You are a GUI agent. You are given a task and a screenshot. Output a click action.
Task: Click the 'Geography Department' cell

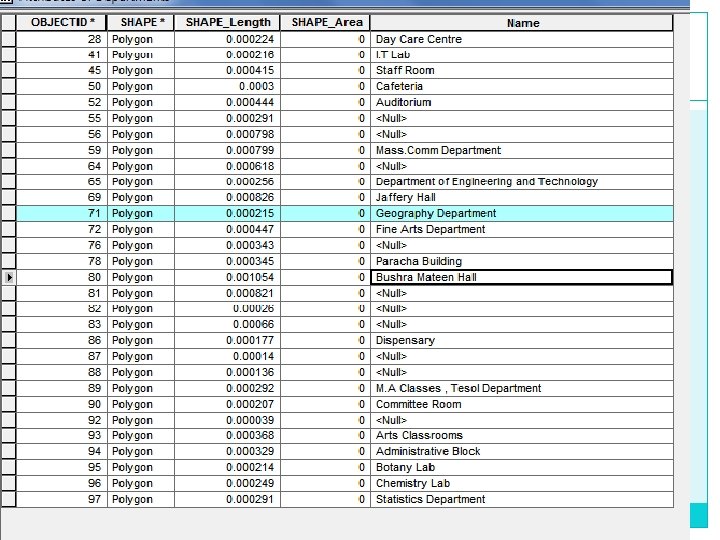(522, 214)
